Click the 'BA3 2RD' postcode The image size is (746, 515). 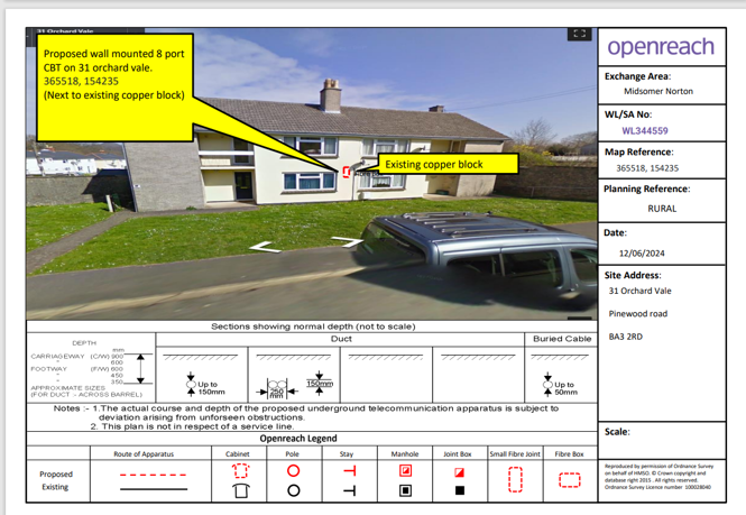click(626, 337)
